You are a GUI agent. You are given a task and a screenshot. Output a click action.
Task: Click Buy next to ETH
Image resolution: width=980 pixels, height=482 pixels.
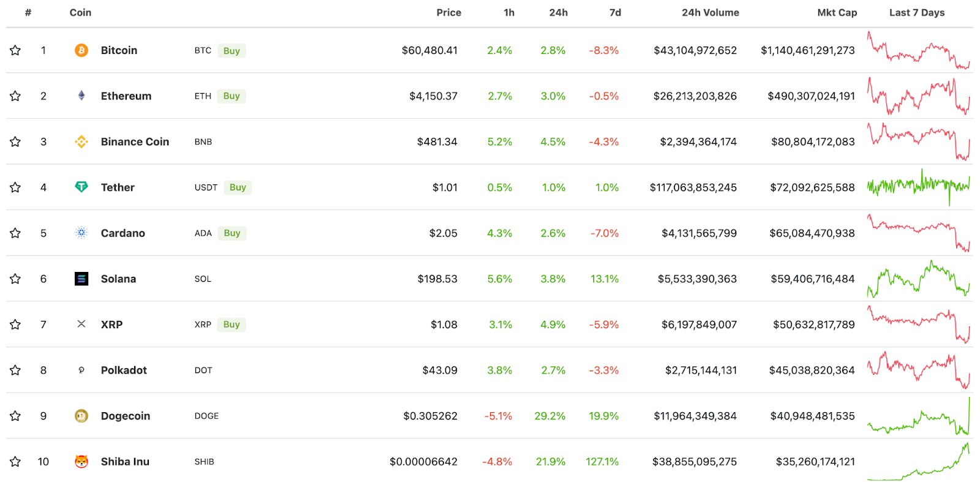click(232, 96)
